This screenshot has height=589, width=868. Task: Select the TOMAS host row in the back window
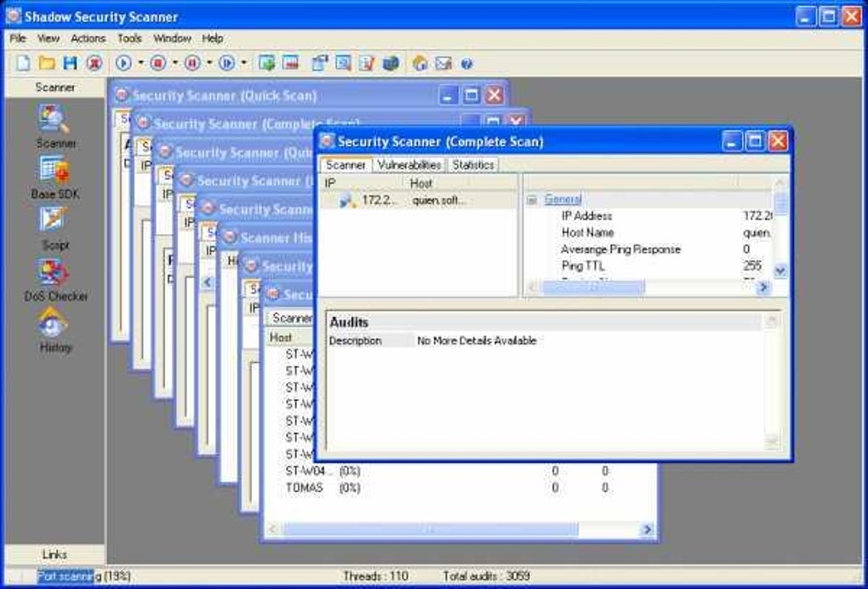pyautogui.click(x=460, y=488)
